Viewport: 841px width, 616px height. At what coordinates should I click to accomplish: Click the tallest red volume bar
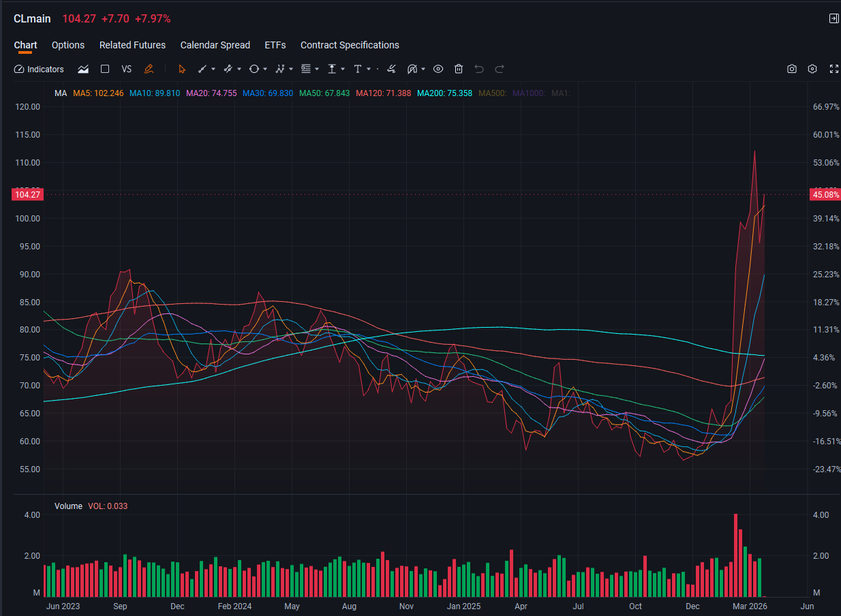(736, 555)
